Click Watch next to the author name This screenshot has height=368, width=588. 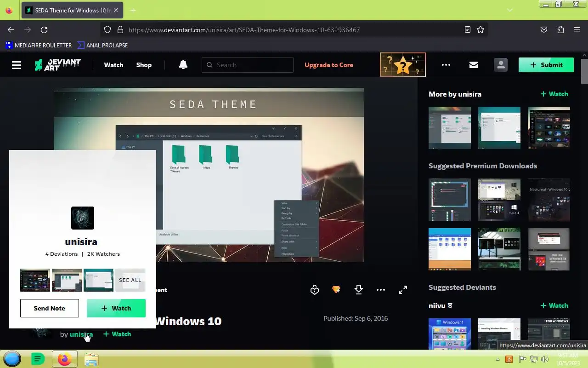pyautogui.click(x=117, y=334)
